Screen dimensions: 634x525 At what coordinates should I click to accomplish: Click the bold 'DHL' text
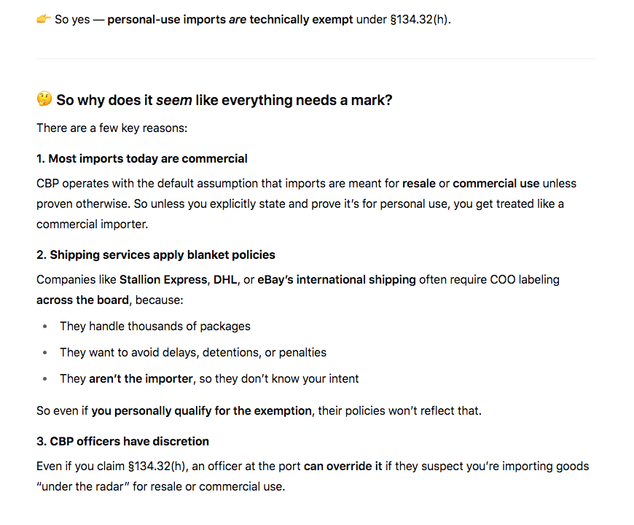[x=225, y=279]
